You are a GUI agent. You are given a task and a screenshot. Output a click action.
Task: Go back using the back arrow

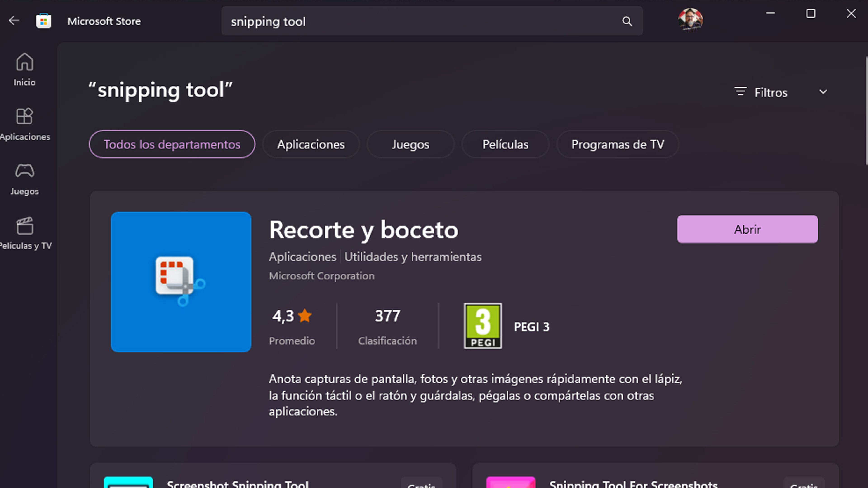14,21
